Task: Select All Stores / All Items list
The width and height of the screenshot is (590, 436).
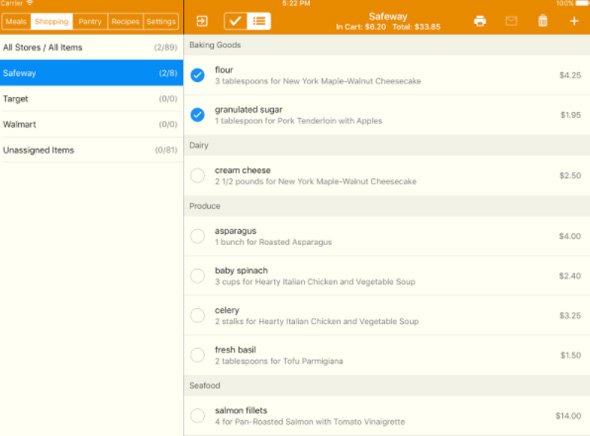Action: 91,47
